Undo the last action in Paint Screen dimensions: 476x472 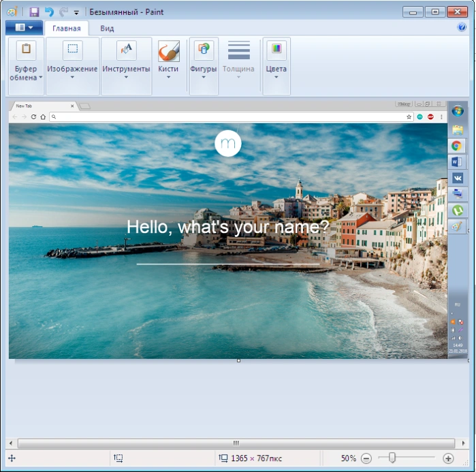point(49,12)
